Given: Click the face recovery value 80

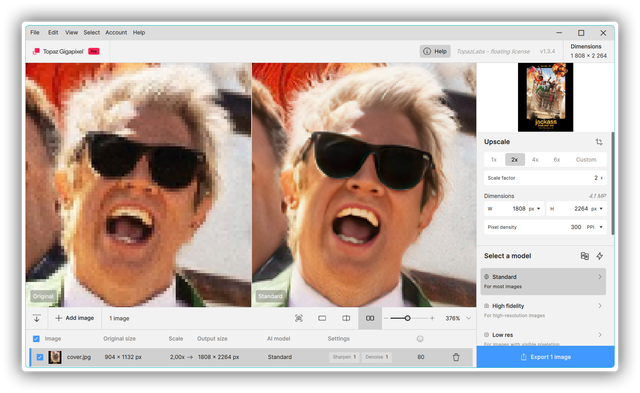Looking at the screenshot, I should [x=421, y=357].
